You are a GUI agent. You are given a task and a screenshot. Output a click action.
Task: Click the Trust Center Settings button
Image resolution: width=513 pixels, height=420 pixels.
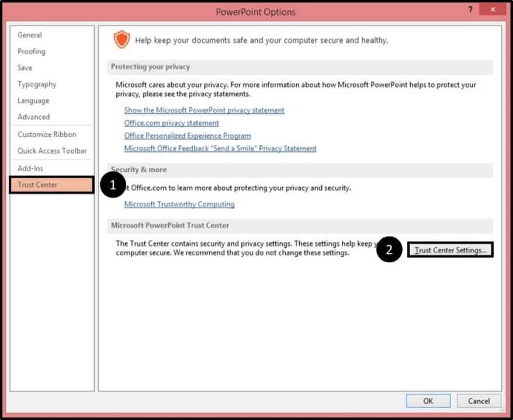pyautogui.click(x=450, y=250)
